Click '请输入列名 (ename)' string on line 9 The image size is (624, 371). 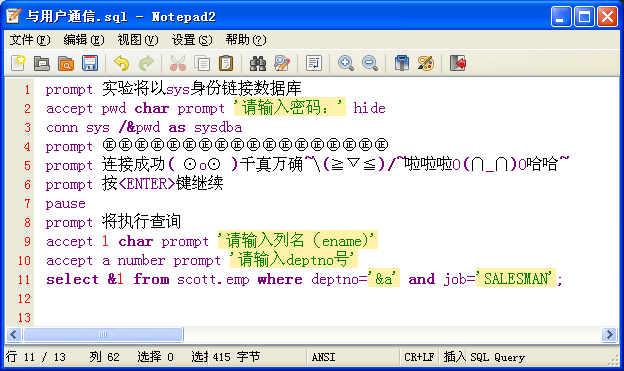coord(298,240)
